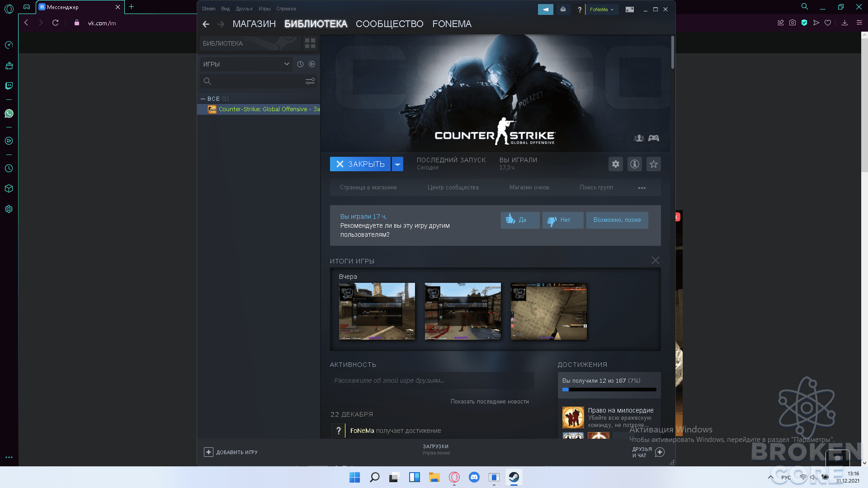Open the Справка menu
Viewport: 868px width, 488px height.
[286, 9]
